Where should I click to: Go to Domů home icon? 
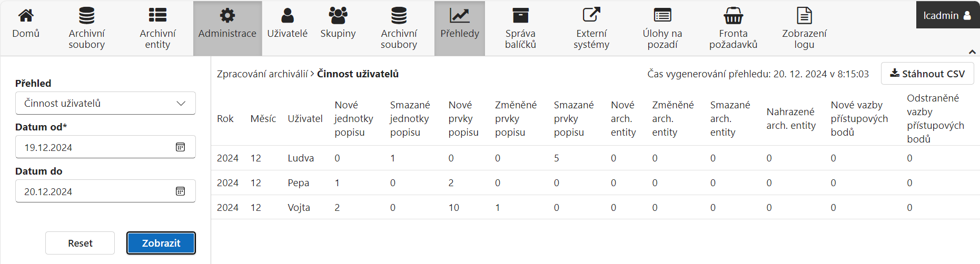[26, 16]
